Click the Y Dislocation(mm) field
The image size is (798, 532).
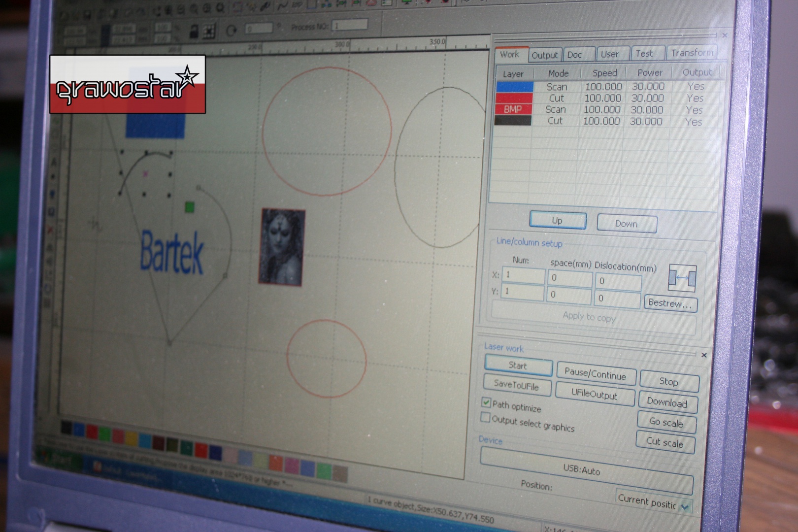(x=617, y=299)
